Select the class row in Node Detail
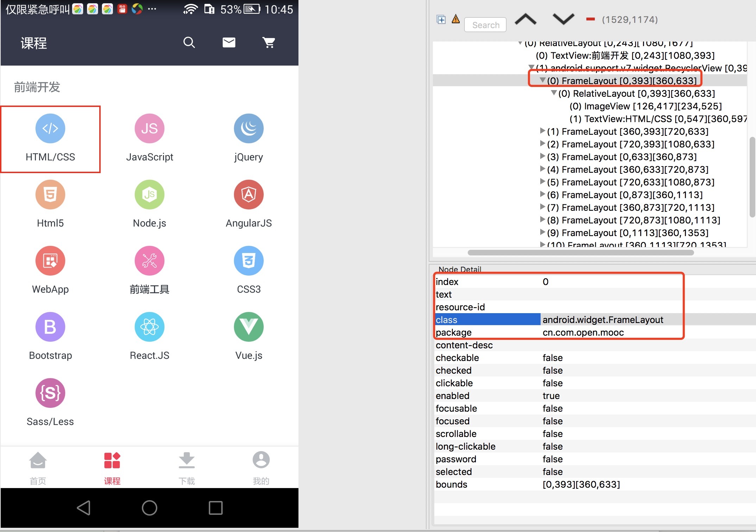The height and width of the screenshot is (532, 756). [x=595, y=319]
